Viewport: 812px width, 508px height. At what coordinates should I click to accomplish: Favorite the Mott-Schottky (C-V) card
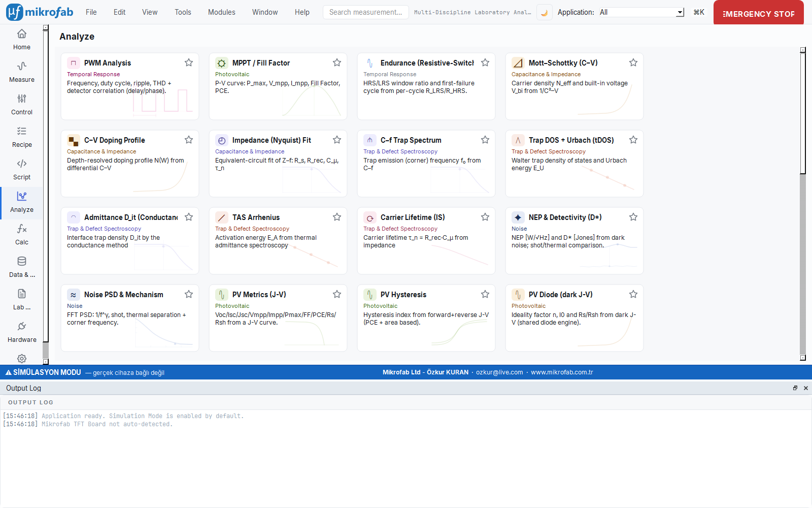[x=633, y=62]
